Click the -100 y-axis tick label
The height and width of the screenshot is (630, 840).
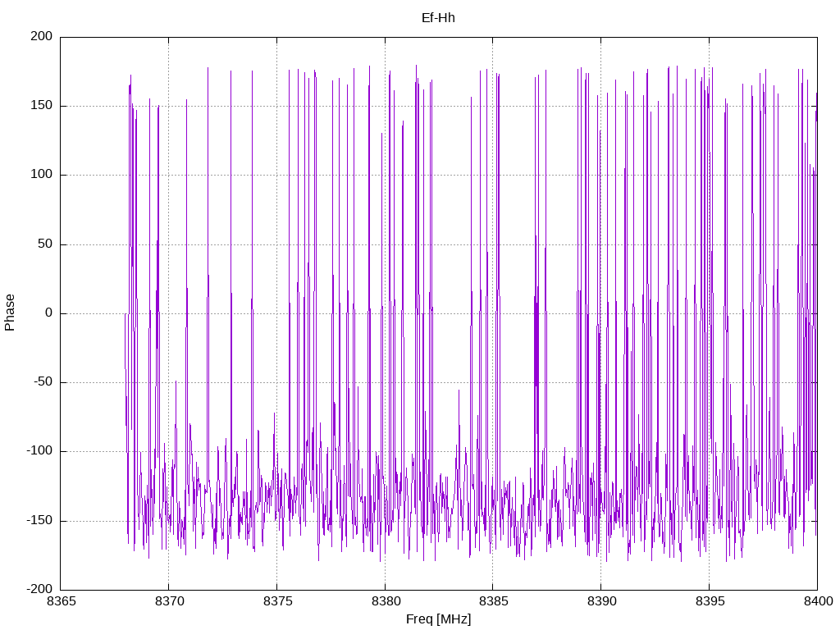39,451
